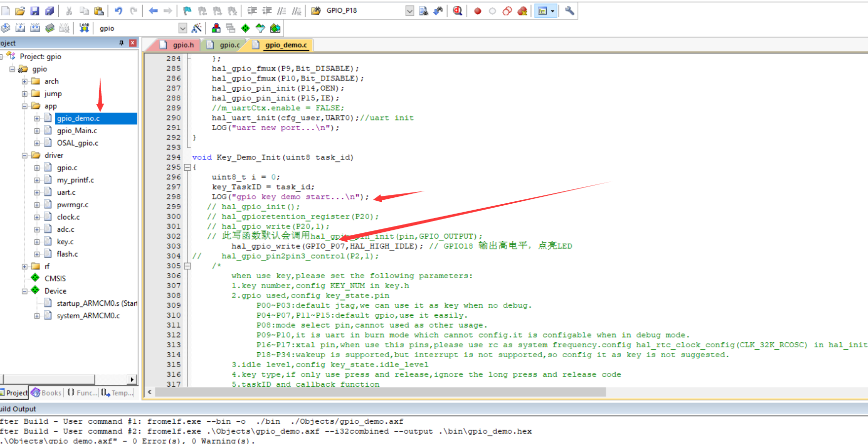
Task: Toggle the project window button
Action: pos(542,11)
